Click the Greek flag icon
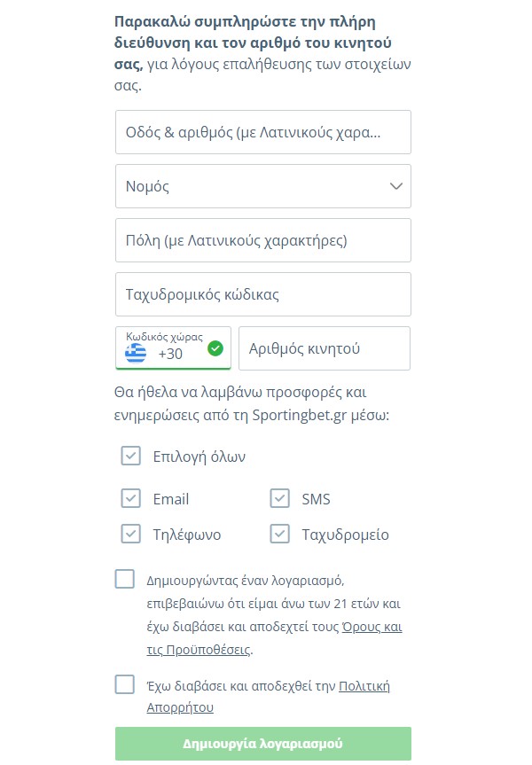This screenshot has width=532, height=765. pyautogui.click(x=136, y=353)
